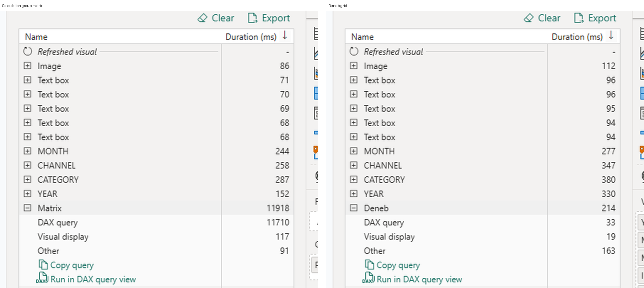Expand the 71 ms Text box row
The width and height of the screenshot is (644, 288).
27,80
